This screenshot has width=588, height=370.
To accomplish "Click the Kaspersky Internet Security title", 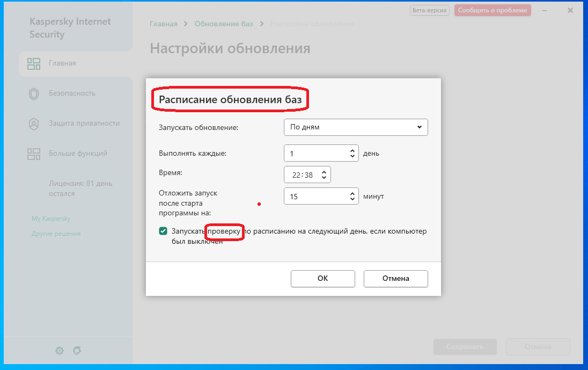I will click(70, 28).
